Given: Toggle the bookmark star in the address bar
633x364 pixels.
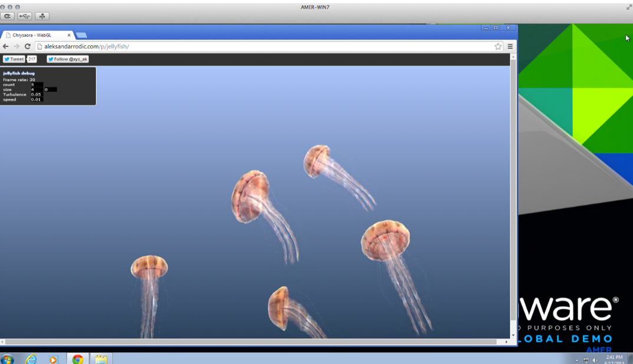Looking at the screenshot, I should 498,46.
